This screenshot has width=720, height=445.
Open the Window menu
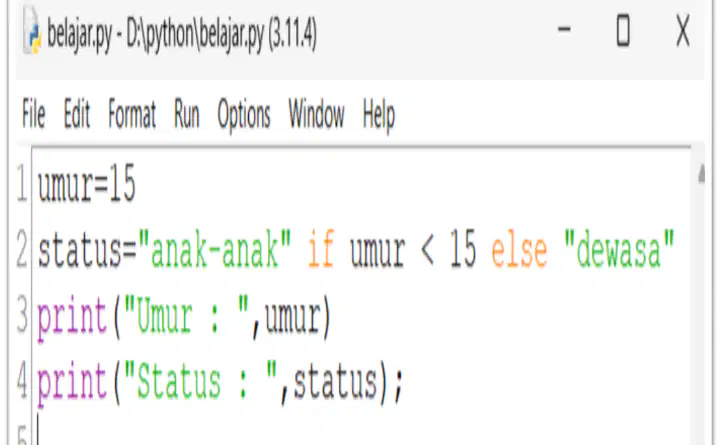316,114
